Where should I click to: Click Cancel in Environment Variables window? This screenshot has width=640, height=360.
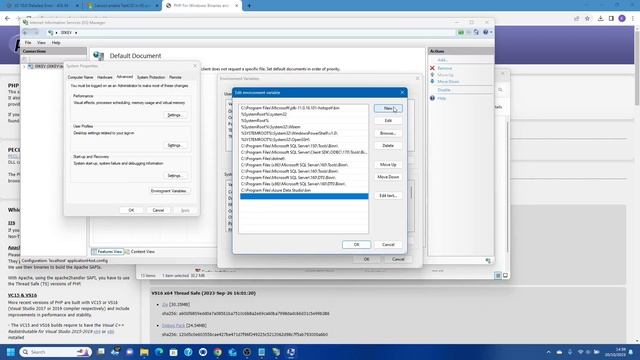click(398, 259)
